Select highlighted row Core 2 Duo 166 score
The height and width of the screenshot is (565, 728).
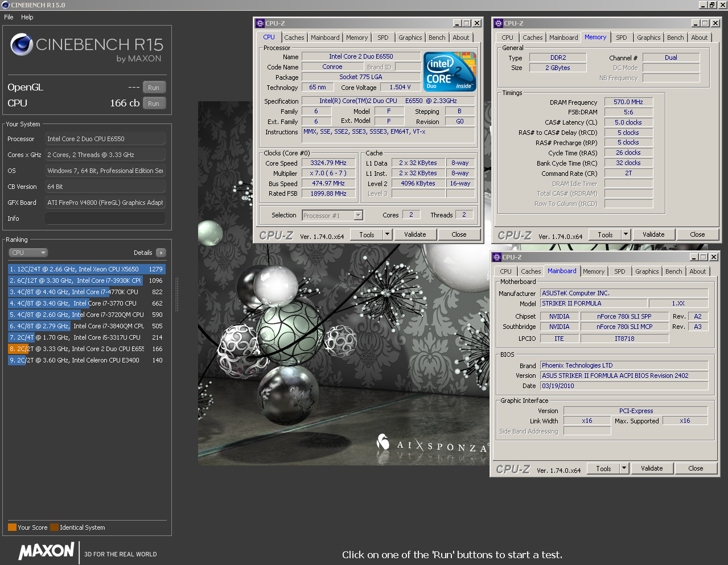(87, 349)
